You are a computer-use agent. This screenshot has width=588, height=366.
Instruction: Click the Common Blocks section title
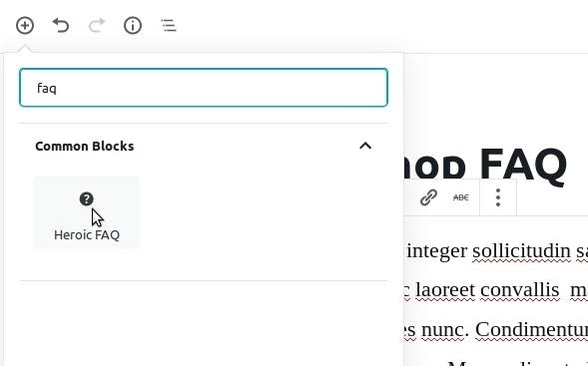pyautogui.click(x=85, y=146)
